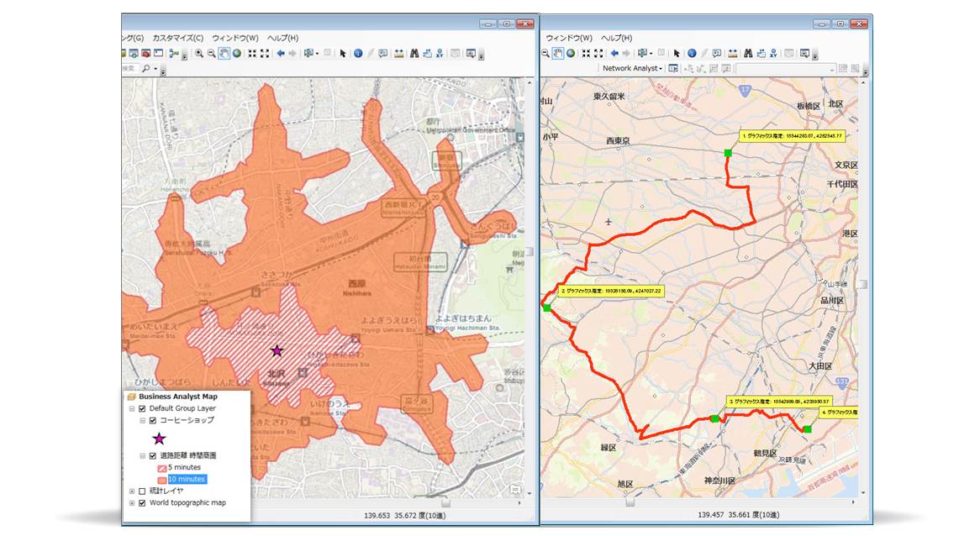Open HTML Popup tool in left window
The height and width of the screenshot is (536, 980).
point(382,53)
